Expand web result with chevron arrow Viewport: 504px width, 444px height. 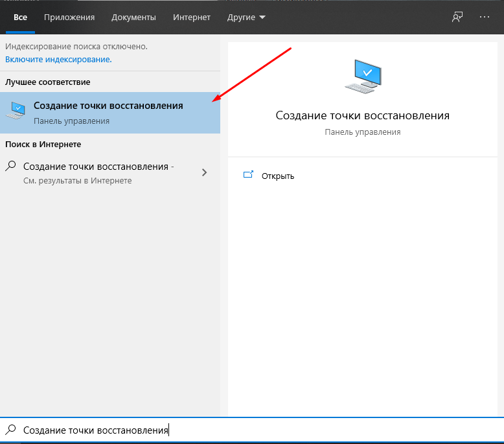(204, 172)
